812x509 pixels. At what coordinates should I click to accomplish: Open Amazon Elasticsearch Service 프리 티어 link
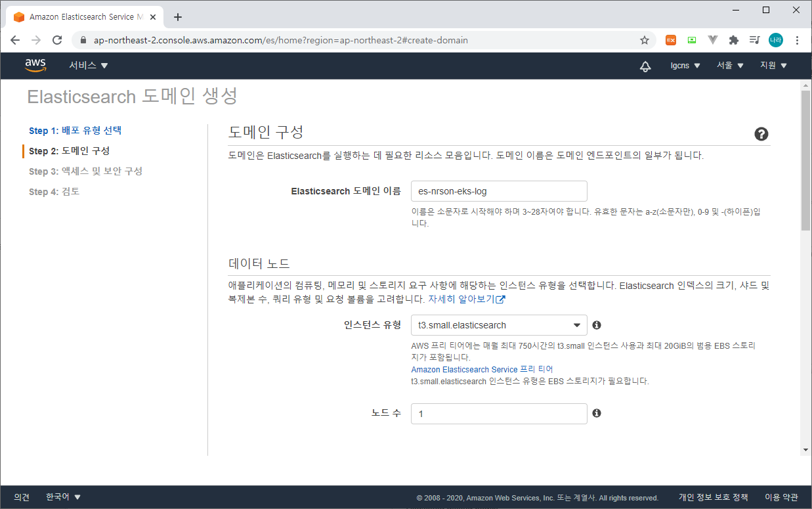(x=482, y=370)
